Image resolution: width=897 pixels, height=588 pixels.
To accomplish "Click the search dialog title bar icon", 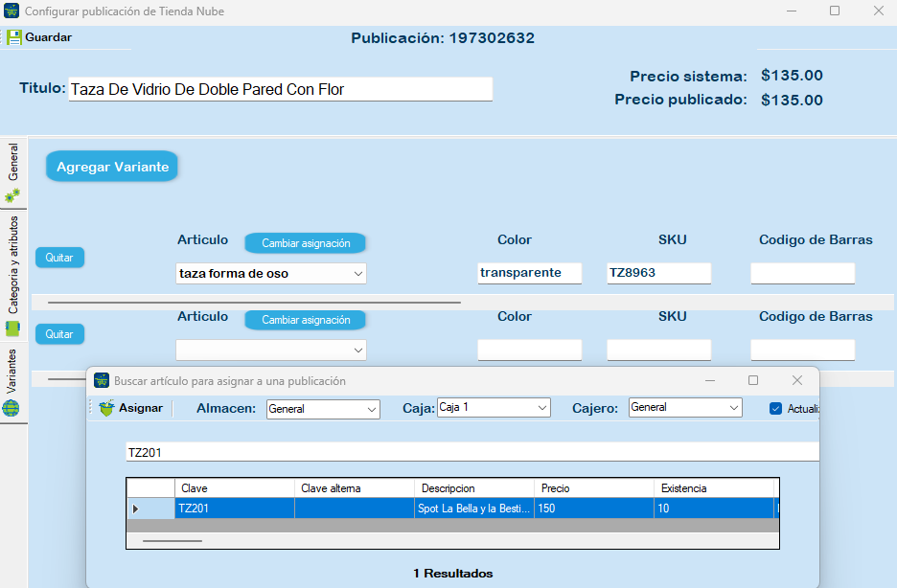I will point(102,380).
